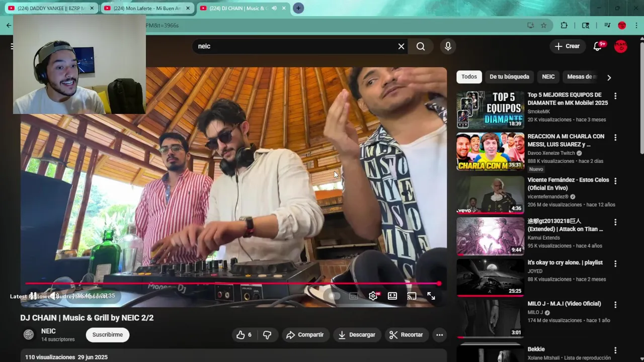Open options for it's okay to cry alone

coord(615,263)
